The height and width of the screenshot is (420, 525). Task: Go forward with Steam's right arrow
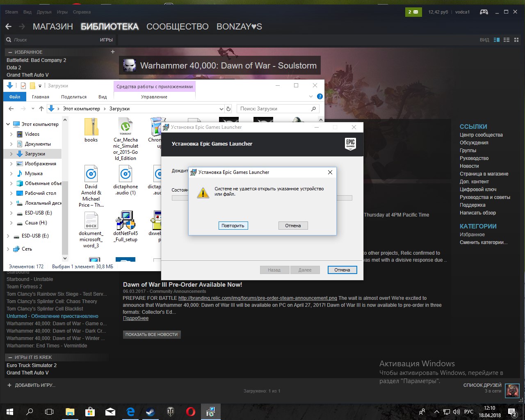point(22,27)
